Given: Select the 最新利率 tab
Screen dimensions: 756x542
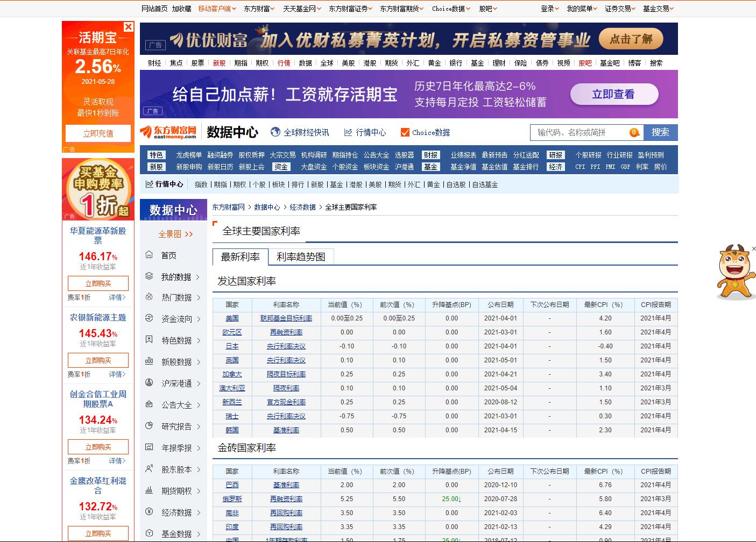Looking at the screenshot, I should tap(240, 257).
